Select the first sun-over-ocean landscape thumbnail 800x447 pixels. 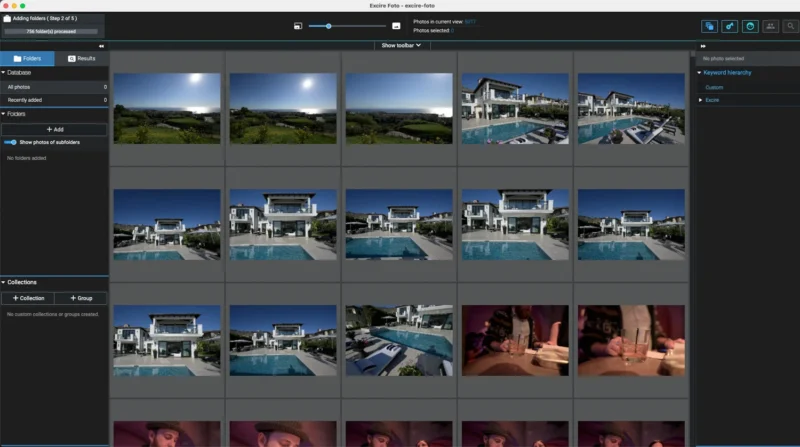[167, 108]
